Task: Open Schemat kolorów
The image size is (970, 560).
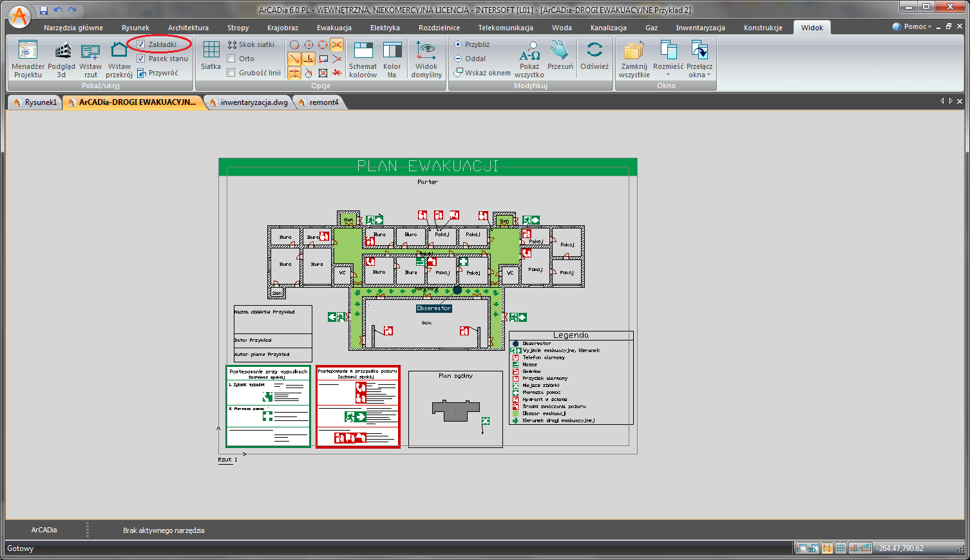Action: tap(363, 59)
